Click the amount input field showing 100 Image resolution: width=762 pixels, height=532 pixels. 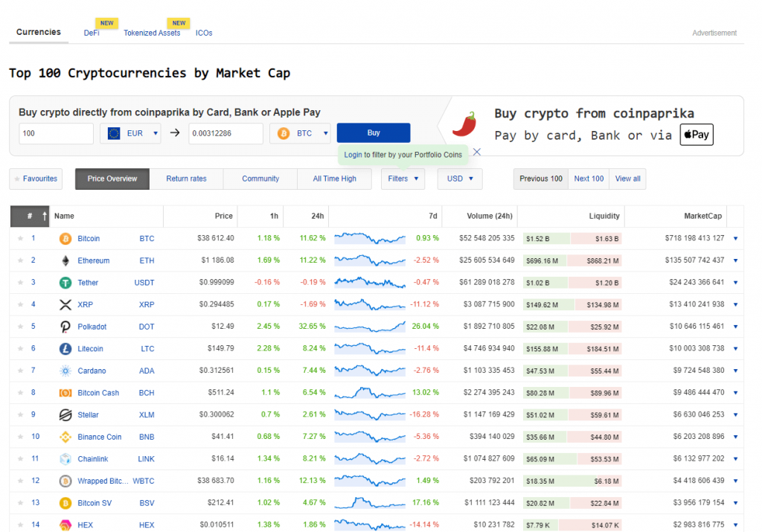(x=56, y=133)
